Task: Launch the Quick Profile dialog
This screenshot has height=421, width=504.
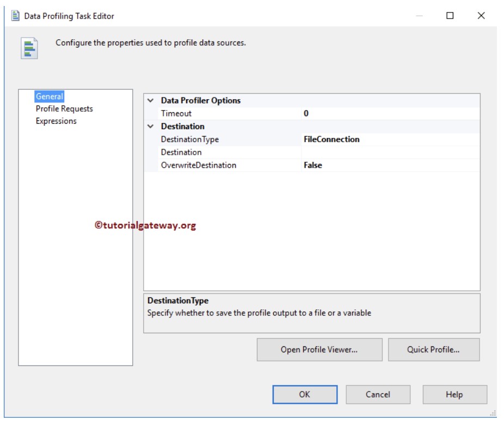Action: click(434, 350)
